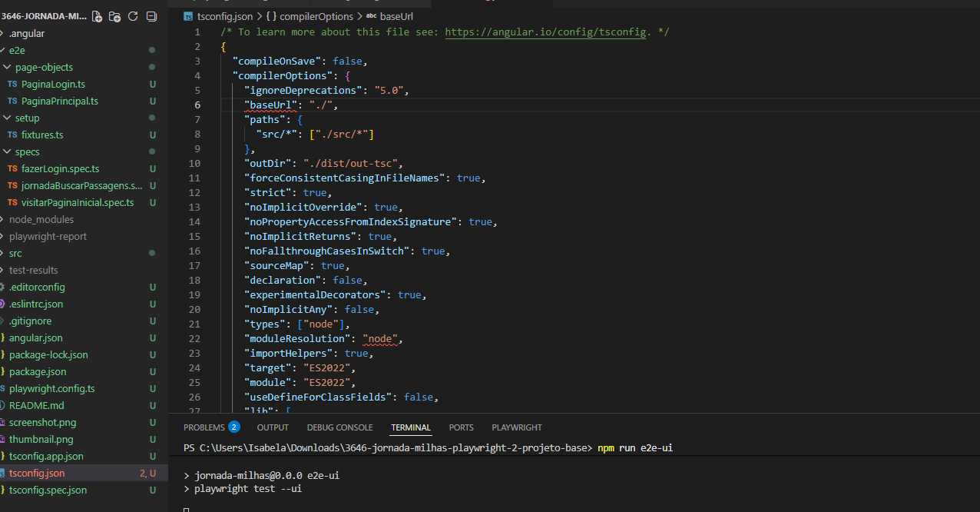This screenshot has height=512, width=980.
Task: Collapse all folders in Explorer
Action: 151,16
